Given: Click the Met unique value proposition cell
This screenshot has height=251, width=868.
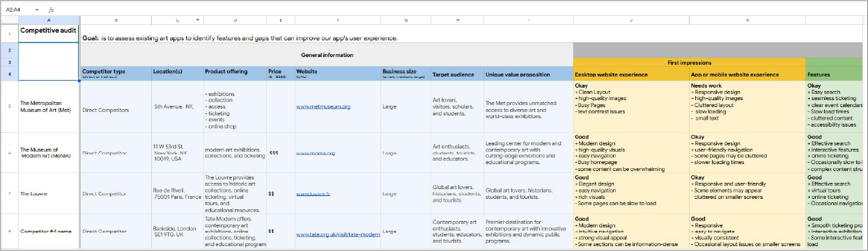Looking at the screenshot, I should [x=528, y=107].
